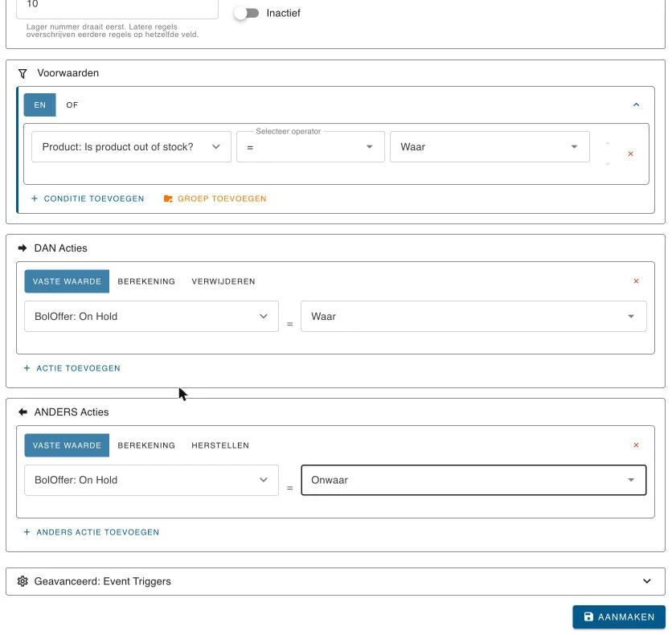
Task: Collapse the conditions group chevron
Action: 636,104
